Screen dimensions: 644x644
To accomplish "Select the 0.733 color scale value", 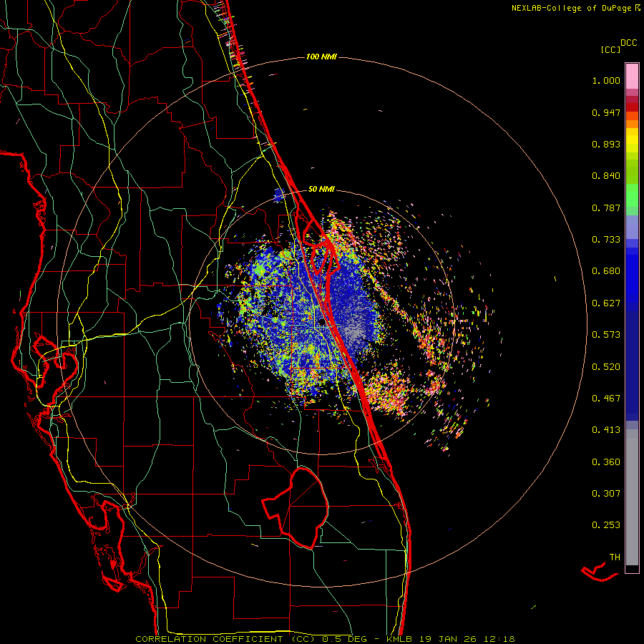I will click(606, 240).
